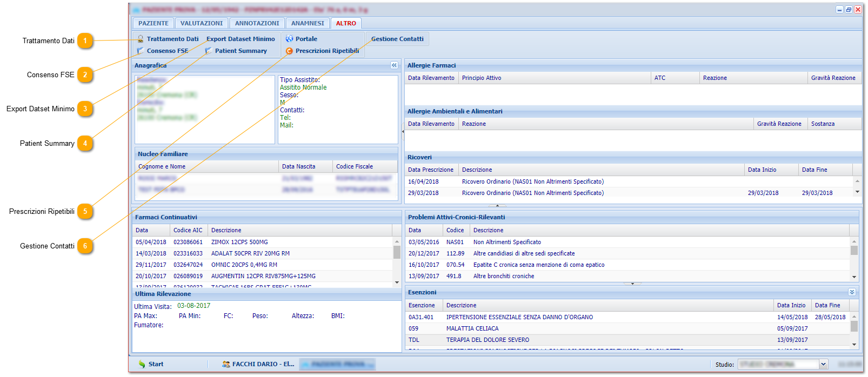Switch to the FACCHI DARIO taskbar window
868x377 pixels.
tap(258, 364)
